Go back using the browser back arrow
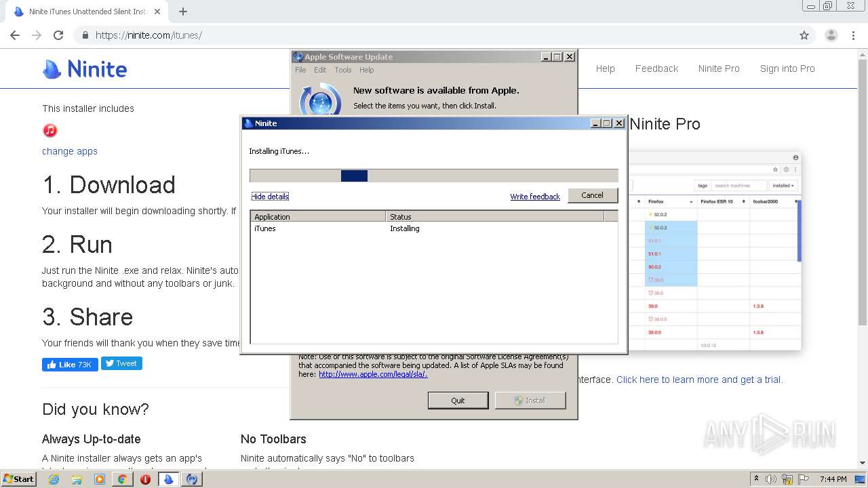The image size is (868, 488). pyautogui.click(x=15, y=35)
